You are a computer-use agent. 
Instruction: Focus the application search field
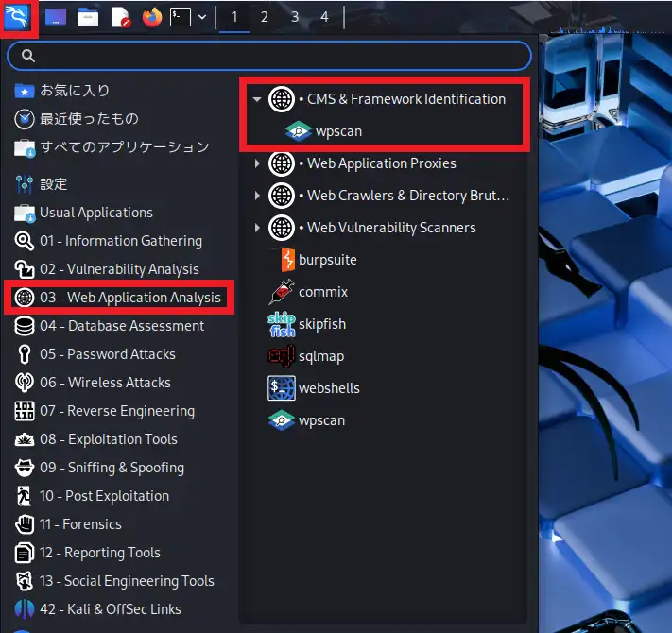pyautogui.click(x=269, y=56)
